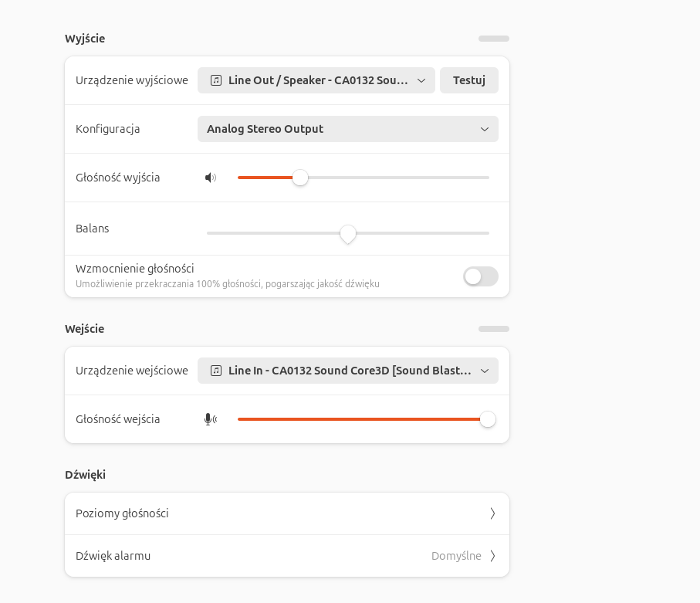Click music note icon in input device
This screenshot has height=603, width=700.
[216, 371]
